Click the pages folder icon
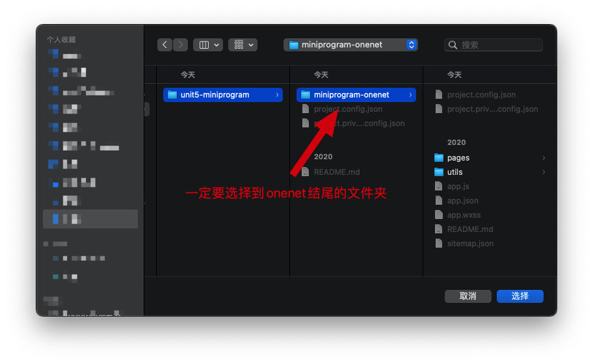This screenshot has height=364, width=593. pyautogui.click(x=439, y=157)
